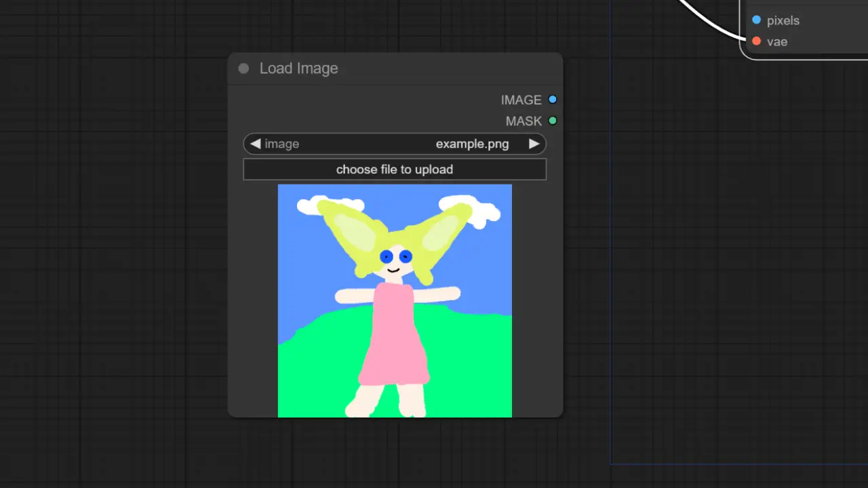Viewport: 868px width, 488px height.
Task: Click the loaded image preview thumbnail
Action: [395, 301]
